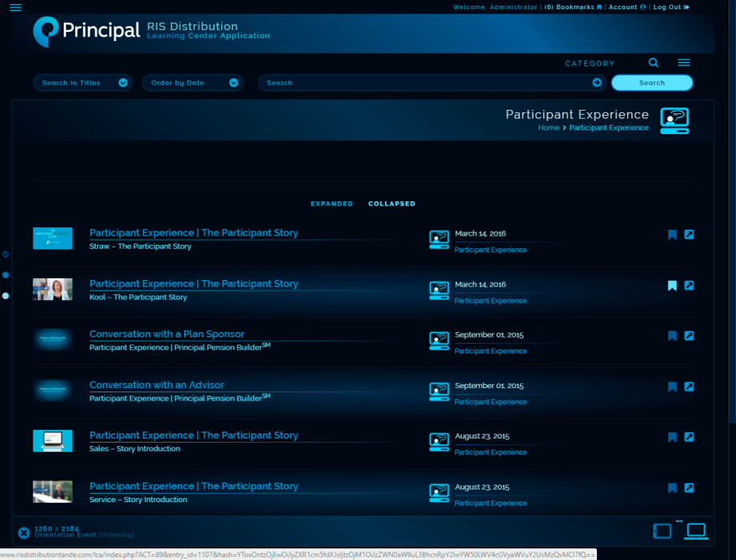This screenshot has height=560, width=736.
Task: Select the middle dot in left side navigation
Action: pyautogui.click(x=6, y=275)
